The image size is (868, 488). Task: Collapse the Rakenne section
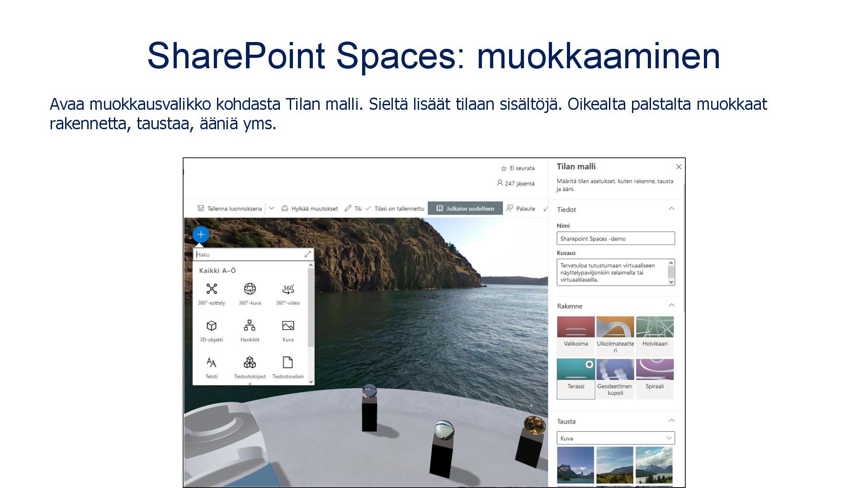[x=671, y=305]
